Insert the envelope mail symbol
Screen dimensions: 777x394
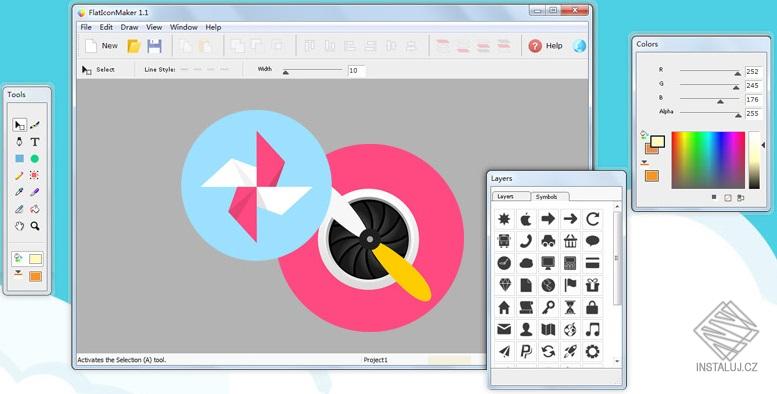pos(504,330)
